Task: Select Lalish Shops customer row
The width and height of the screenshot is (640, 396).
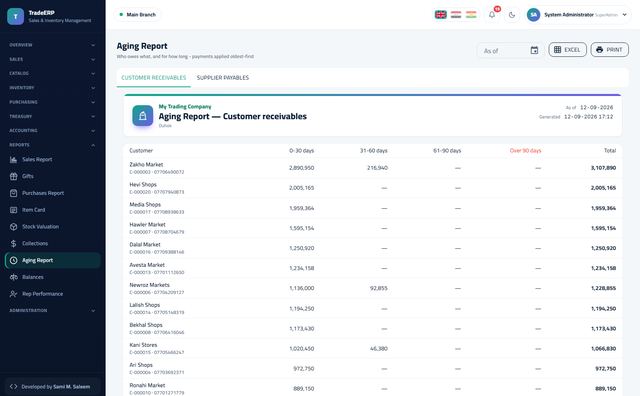Action: (373, 308)
